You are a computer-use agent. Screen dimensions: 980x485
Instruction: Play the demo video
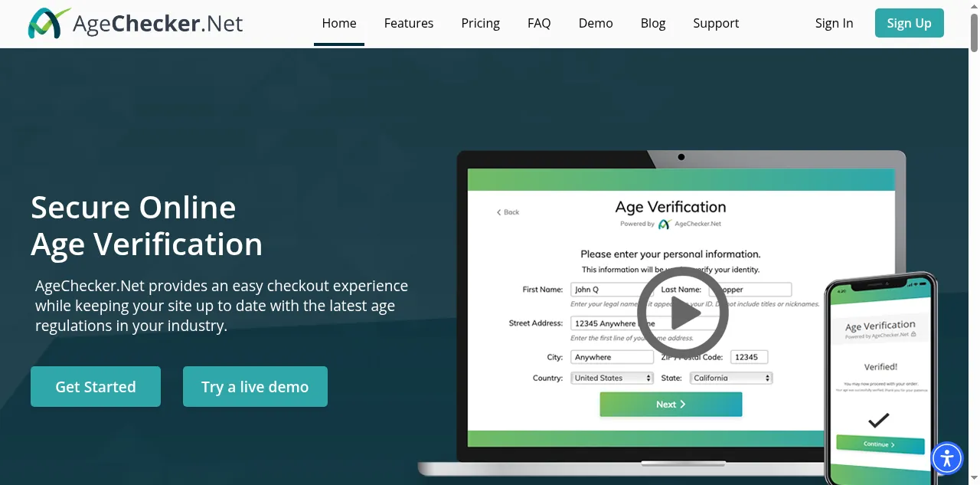point(683,313)
